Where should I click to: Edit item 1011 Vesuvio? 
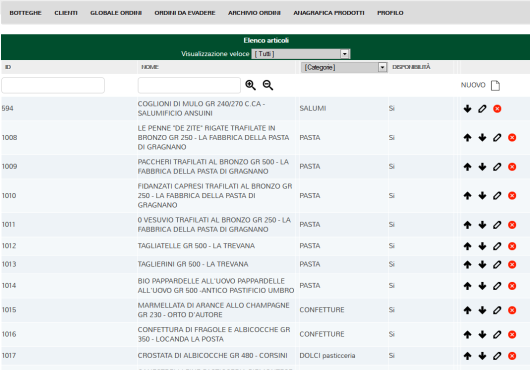click(497, 225)
